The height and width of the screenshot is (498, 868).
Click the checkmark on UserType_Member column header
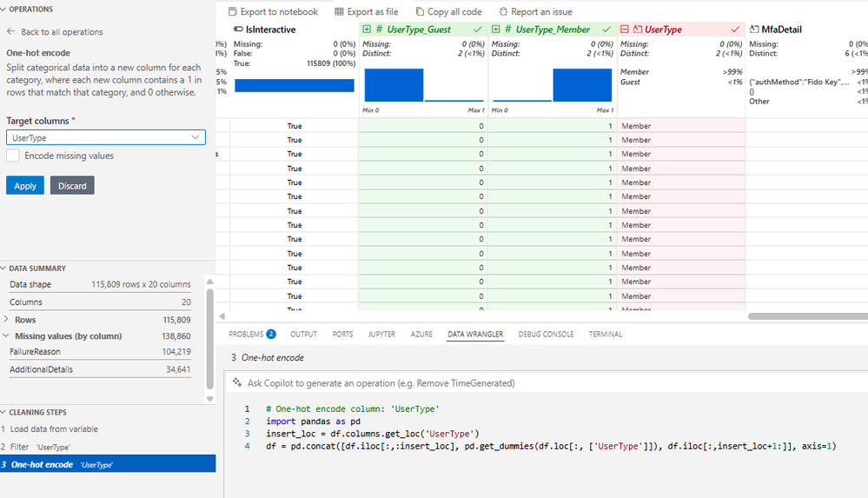606,30
